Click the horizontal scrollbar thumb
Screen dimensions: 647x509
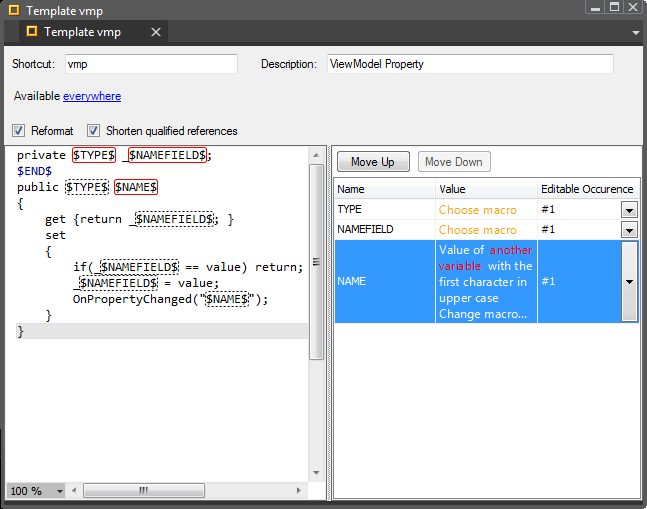click(x=144, y=490)
